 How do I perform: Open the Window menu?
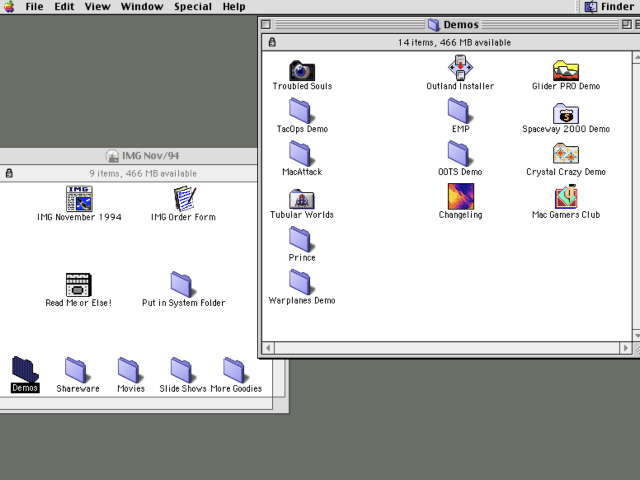pyautogui.click(x=142, y=7)
